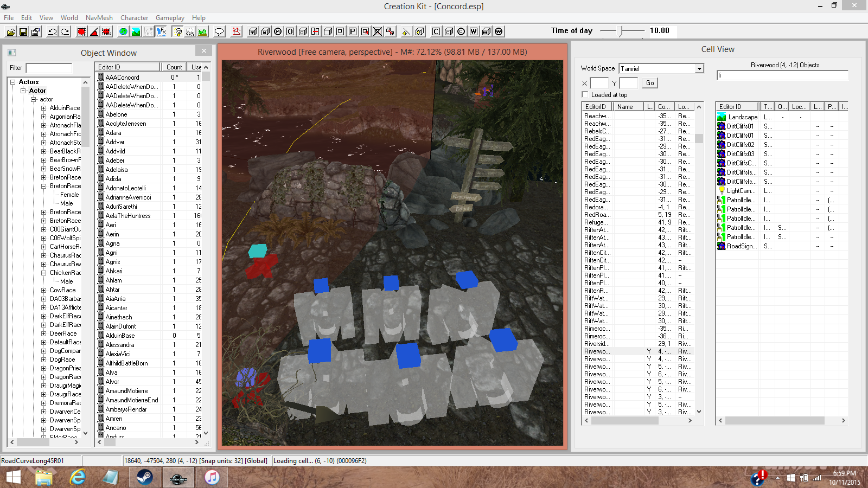This screenshot has height=488, width=868.
Task: Open the Windows Start button
Action: click(x=13, y=478)
